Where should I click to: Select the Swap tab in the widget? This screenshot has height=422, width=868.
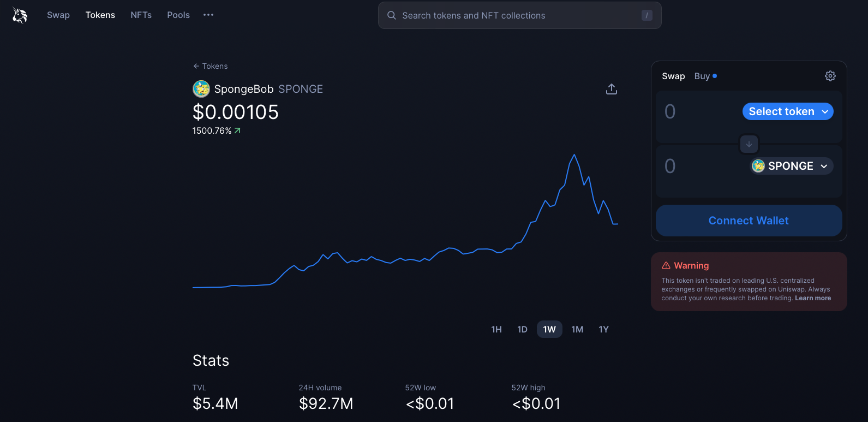point(673,76)
